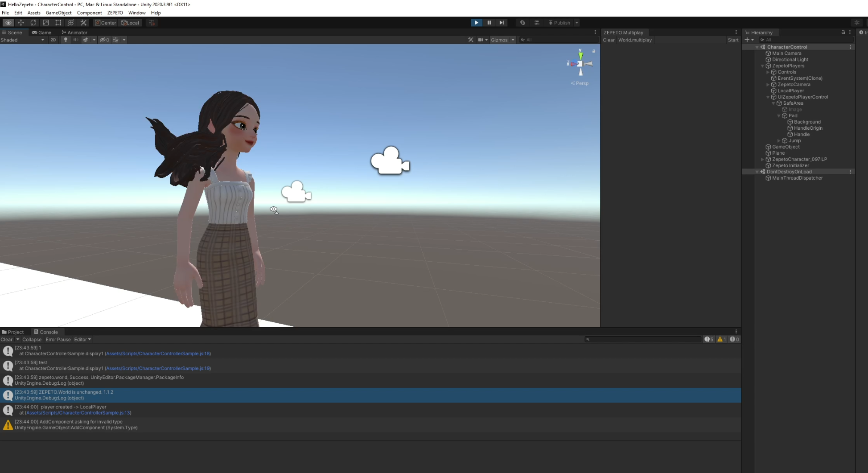The image size is (868, 473).
Task: Collapse the SafeArea hierarchy node
Action: click(x=773, y=103)
